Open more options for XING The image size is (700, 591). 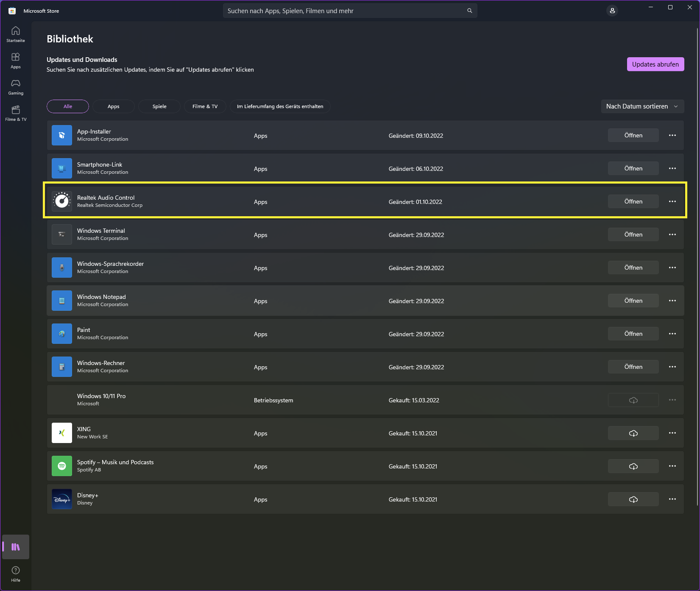(x=672, y=433)
